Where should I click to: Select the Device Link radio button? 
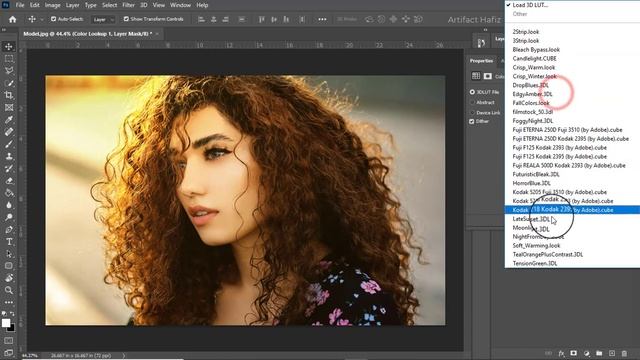472,113
